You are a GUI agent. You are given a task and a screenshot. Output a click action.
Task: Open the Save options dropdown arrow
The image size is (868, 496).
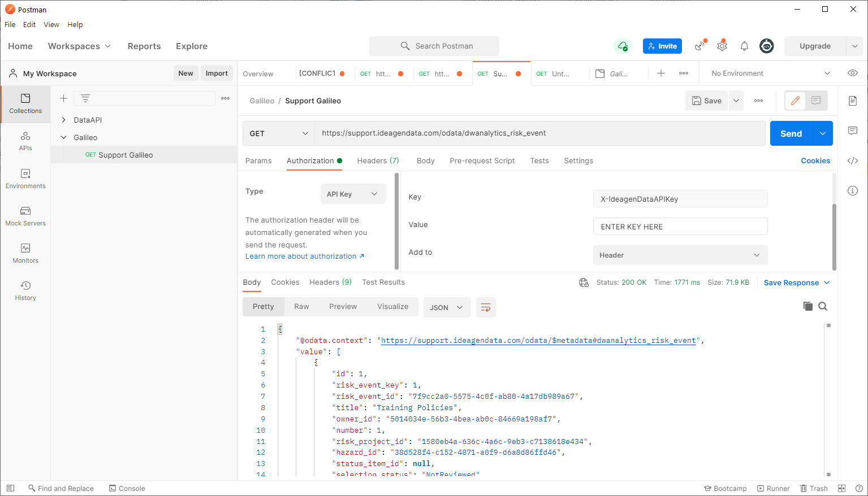pyautogui.click(x=736, y=101)
